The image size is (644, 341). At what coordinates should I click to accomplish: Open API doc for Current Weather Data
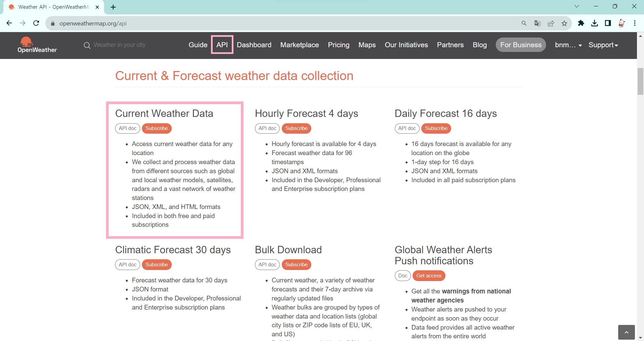tap(127, 128)
